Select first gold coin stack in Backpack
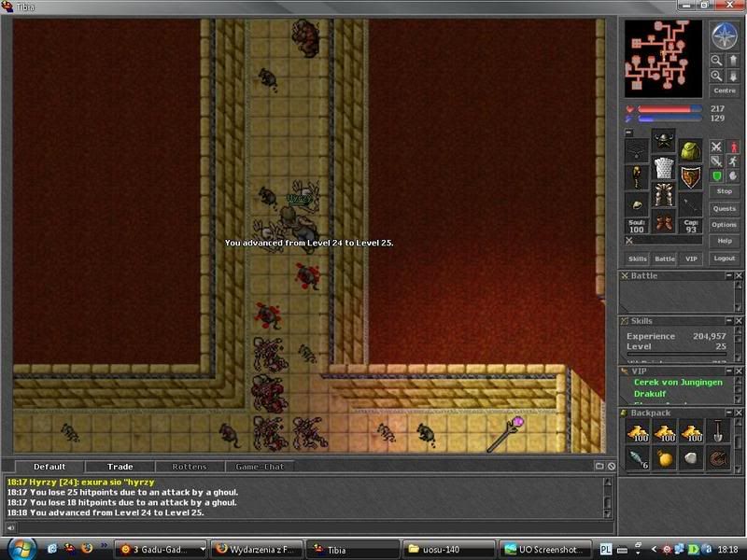747x560 pixels. click(x=637, y=432)
